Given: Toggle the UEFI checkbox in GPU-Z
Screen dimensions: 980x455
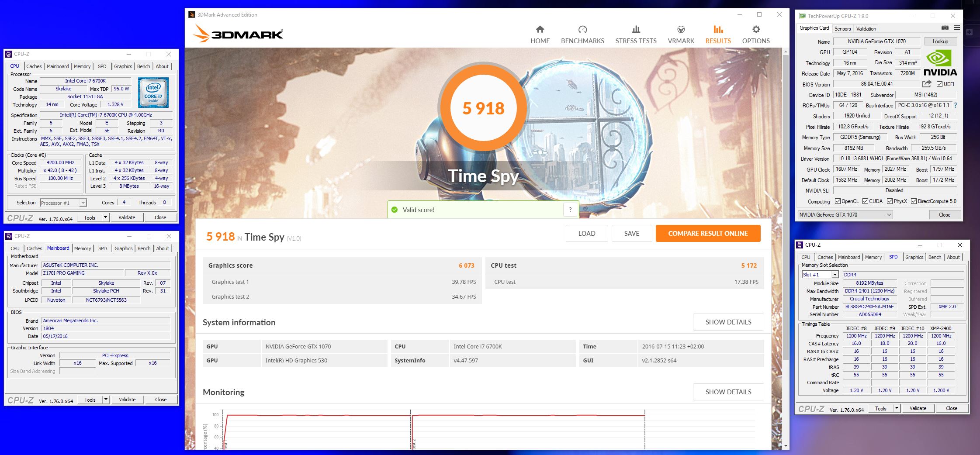Looking at the screenshot, I should pos(939,84).
